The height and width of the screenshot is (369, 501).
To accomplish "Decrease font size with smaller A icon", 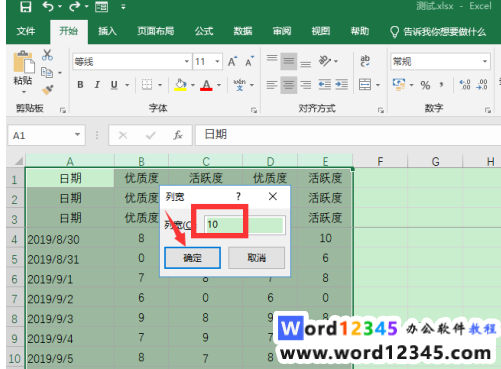I will (x=249, y=61).
